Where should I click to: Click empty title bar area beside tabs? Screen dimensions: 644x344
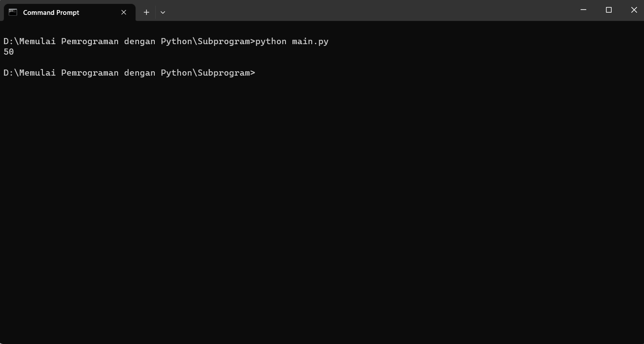350,10
